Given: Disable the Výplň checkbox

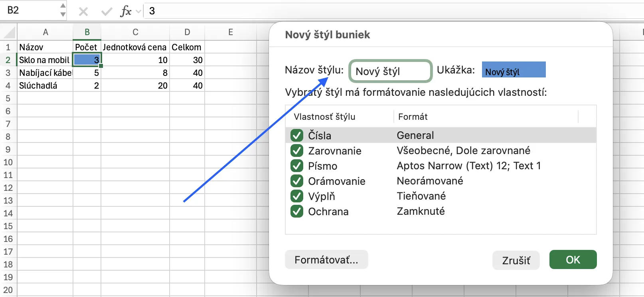Looking at the screenshot, I should coord(297,196).
